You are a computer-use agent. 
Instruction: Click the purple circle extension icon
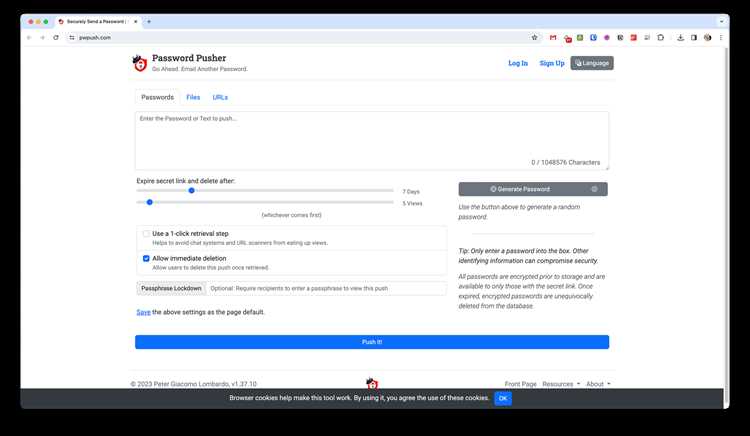click(x=607, y=37)
